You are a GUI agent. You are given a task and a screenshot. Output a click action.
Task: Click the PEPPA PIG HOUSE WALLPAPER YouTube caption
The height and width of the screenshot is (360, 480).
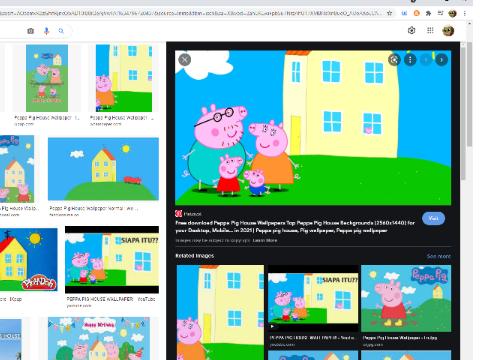pyautogui.click(x=111, y=299)
